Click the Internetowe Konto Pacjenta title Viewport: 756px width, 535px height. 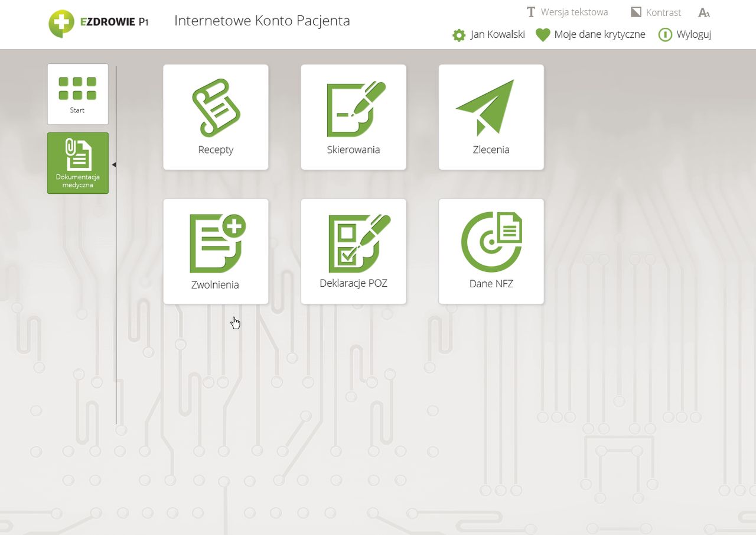262,21
